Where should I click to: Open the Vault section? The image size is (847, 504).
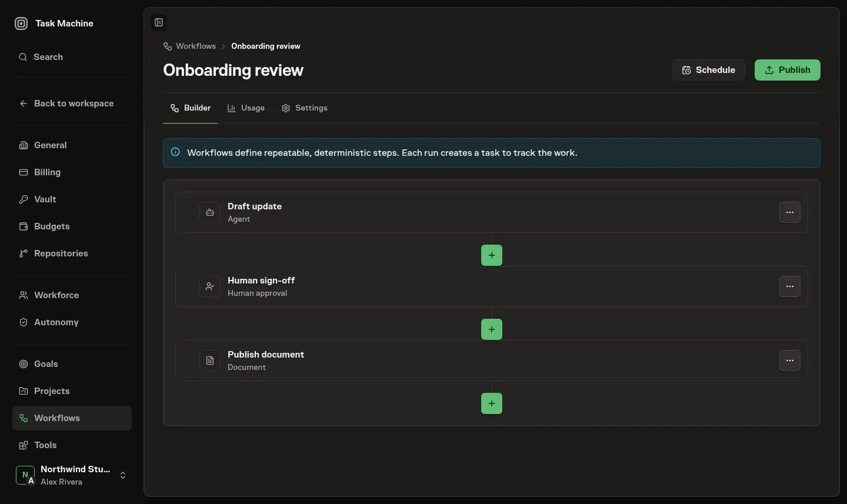coord(72,199)
